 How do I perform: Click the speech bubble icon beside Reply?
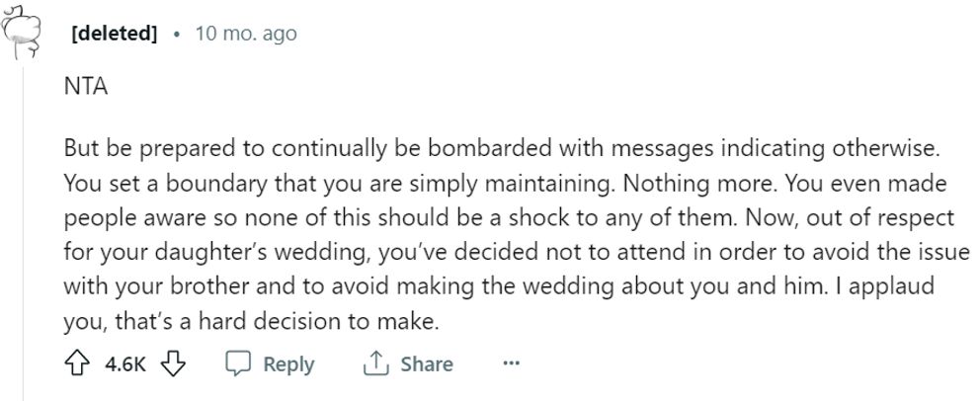[x=238, y=363]
